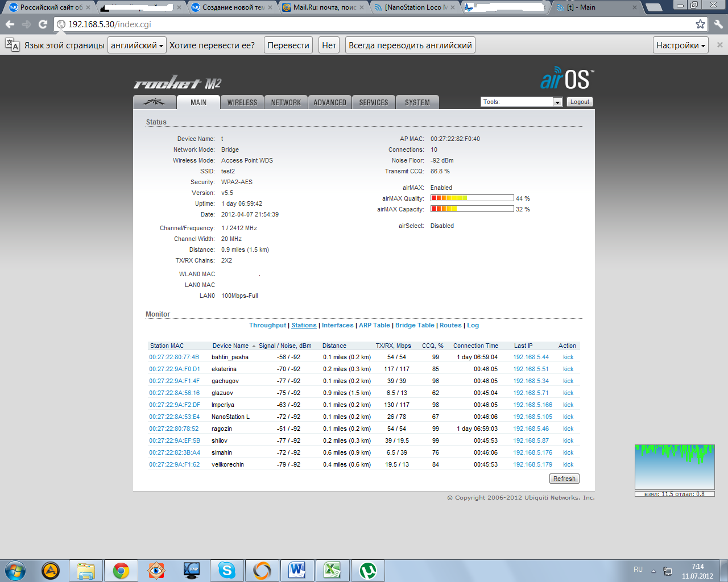Show the ARP Table
This screenshot has width=728, height=582.
374,325
